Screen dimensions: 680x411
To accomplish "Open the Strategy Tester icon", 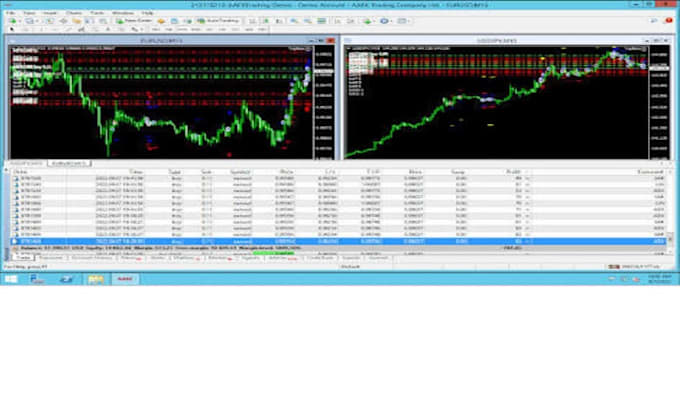I will pyautogui.click(x=103, y=21).
